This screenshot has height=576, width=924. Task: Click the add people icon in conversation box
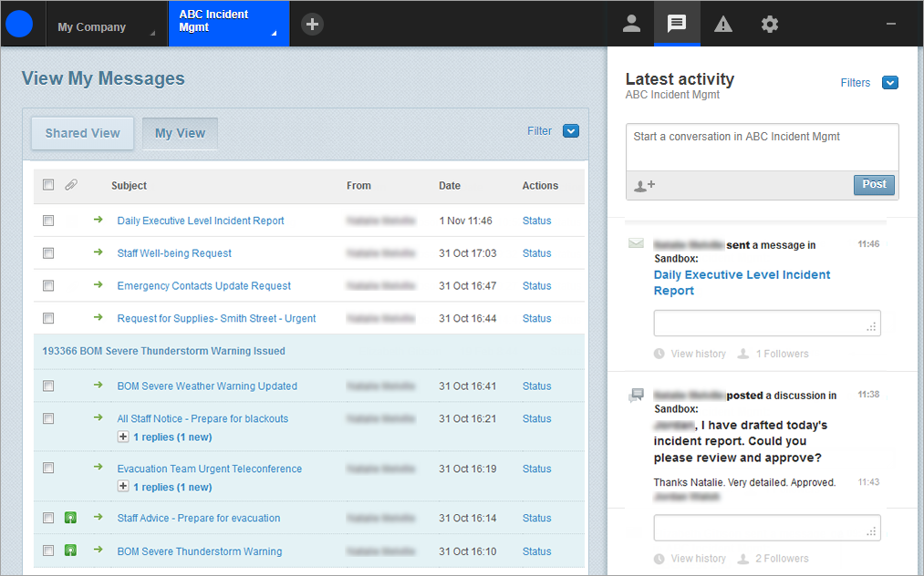(644, 185)
